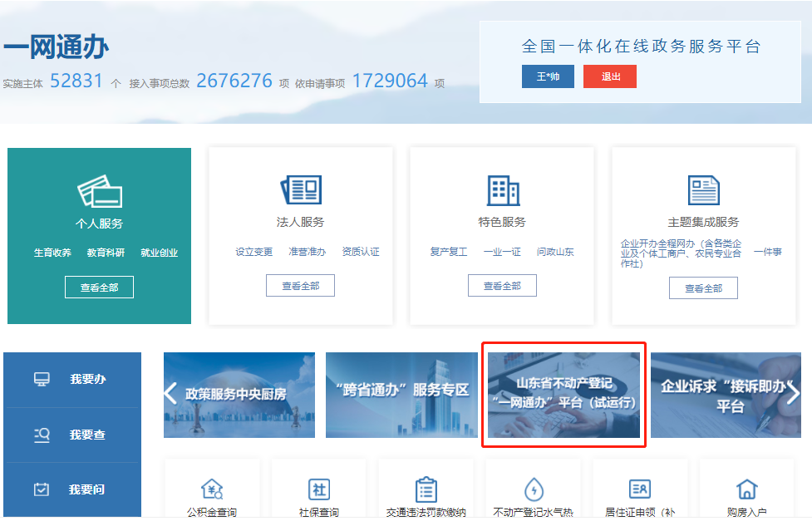
Task: Open 山东省不动产登记一网通办平台 banner
Action: pyautogui.click(x=563, y=395)
